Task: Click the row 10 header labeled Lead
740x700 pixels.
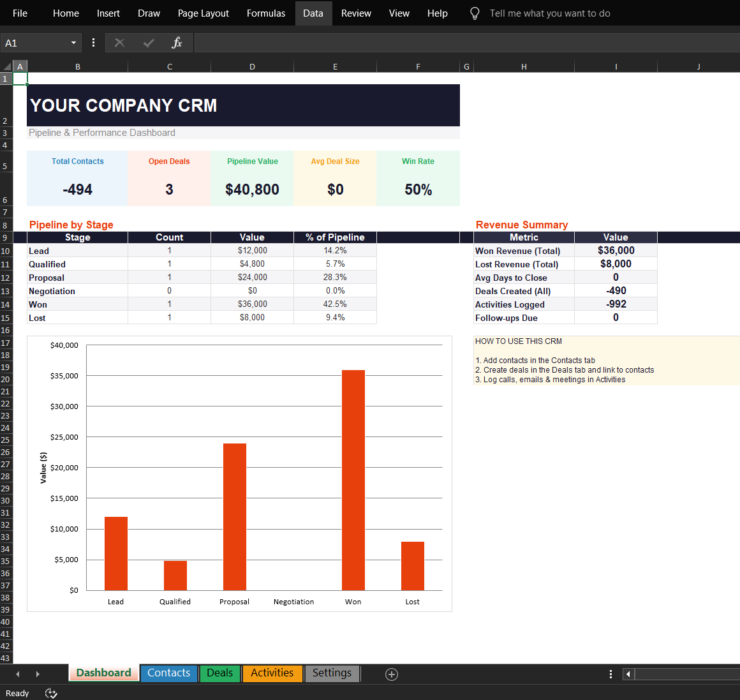Action: point(6,250)
